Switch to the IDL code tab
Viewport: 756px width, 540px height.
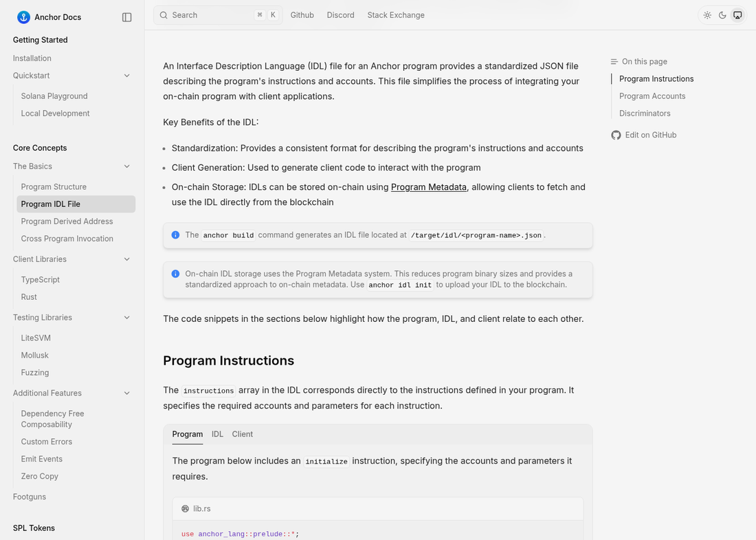coord(217,434)
